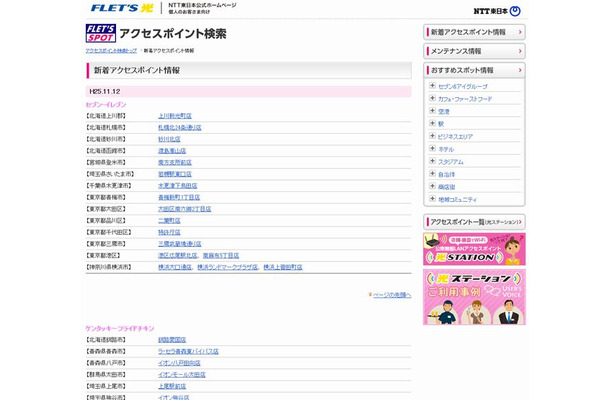Open the セブン&アイグループ category link
This screenshot has height=400, width=610.
tap(463, 86)
